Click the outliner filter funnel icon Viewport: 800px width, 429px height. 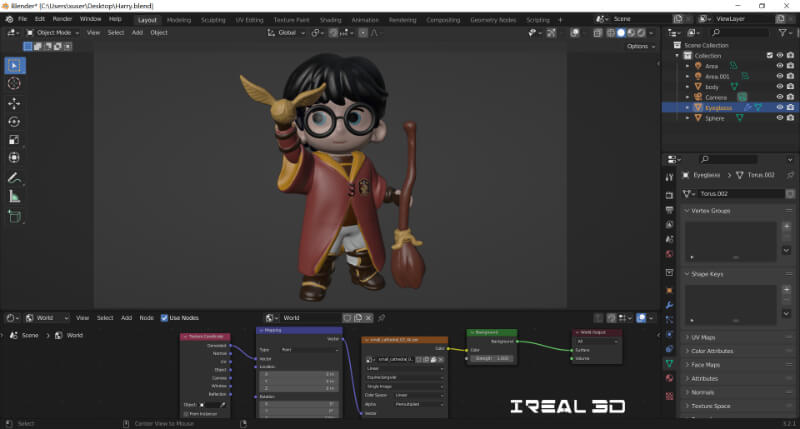pos(782,32)
